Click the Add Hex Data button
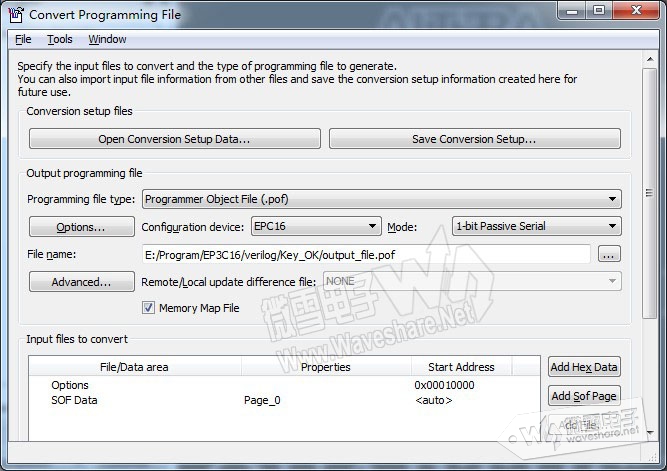 point(584,367)
